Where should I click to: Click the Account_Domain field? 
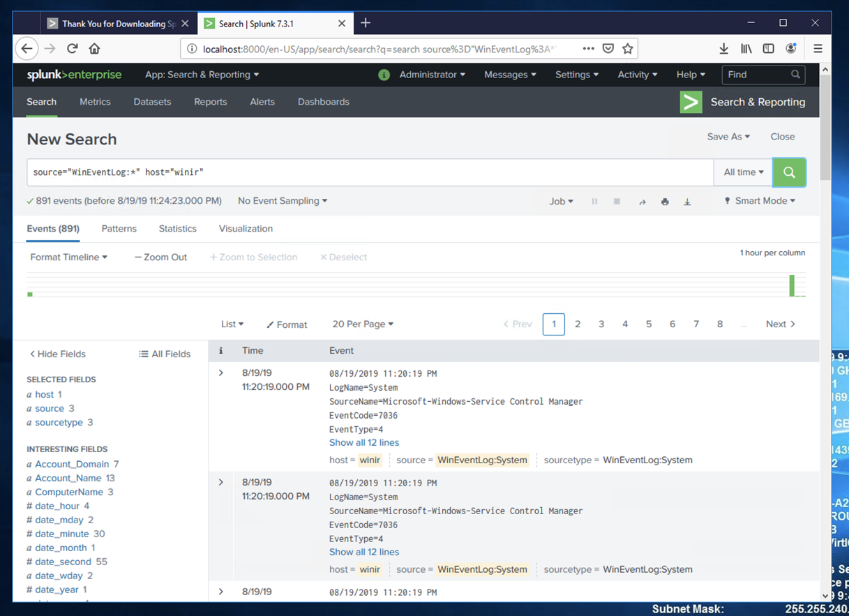click(72, 465)
